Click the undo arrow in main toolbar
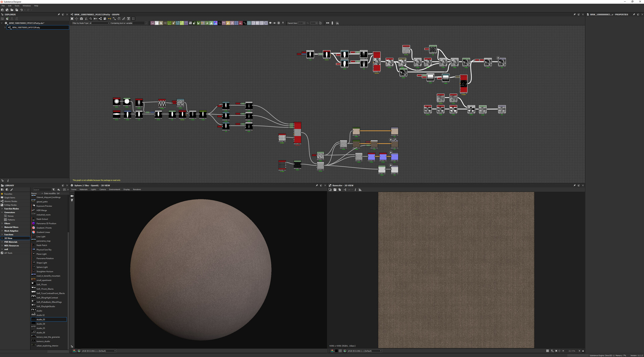644x357 pixels. pyautogui.click(x=21, y=10)
